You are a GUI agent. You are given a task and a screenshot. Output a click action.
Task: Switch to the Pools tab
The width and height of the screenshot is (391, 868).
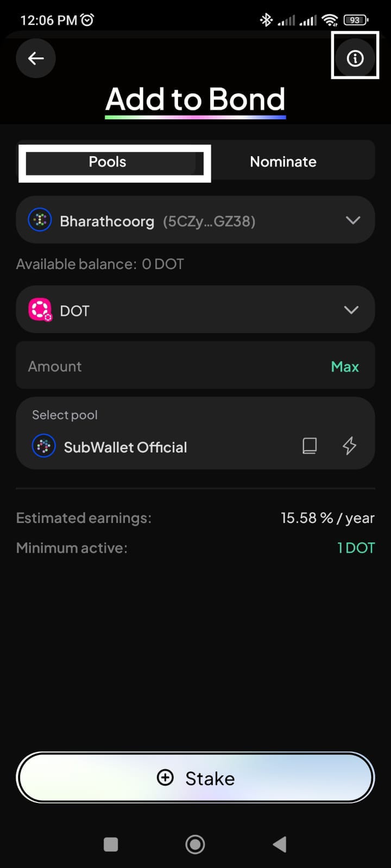coord(108,162)
